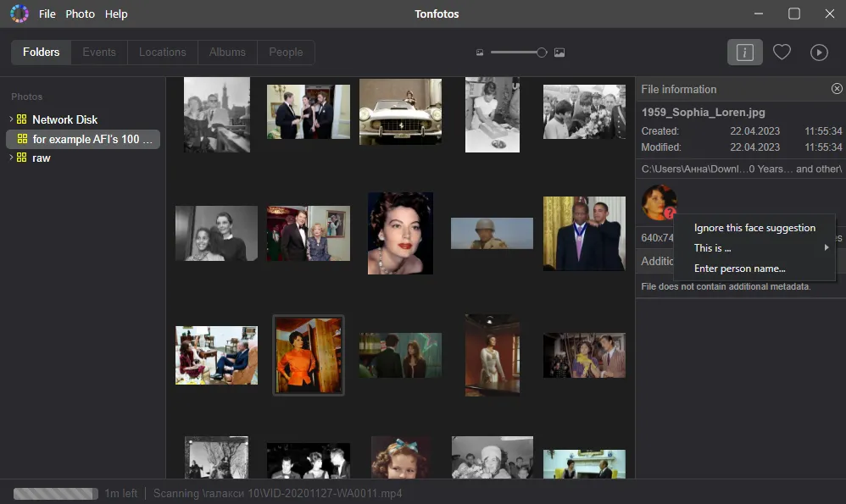Click the scanning progress bar
Image resolution: width=846 pixels, height=504 pixels.
point(56,493)
